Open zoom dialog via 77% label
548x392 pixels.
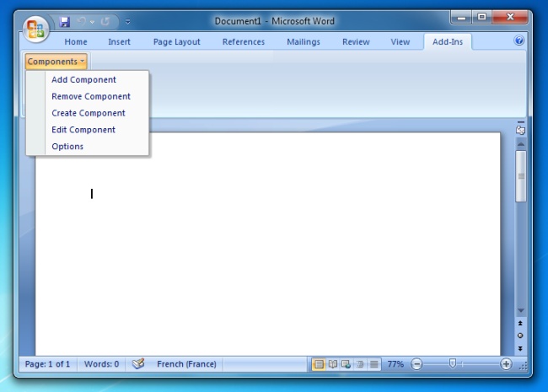tap(395, 364)
